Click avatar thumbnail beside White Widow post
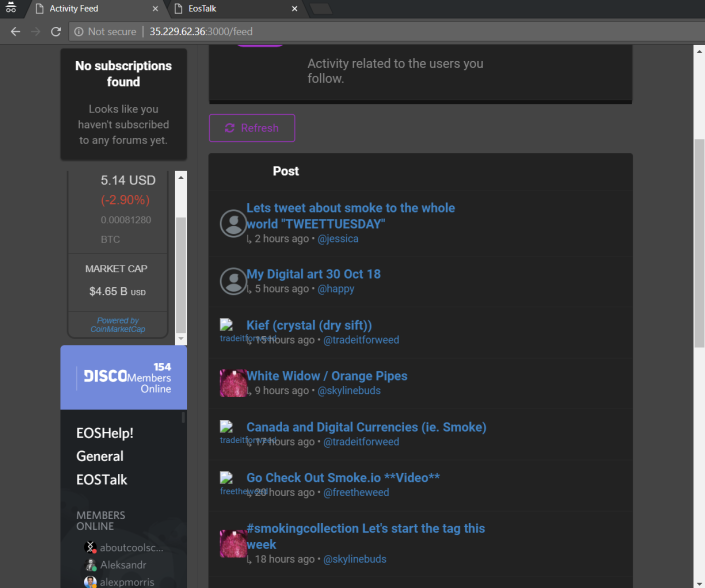The width and height of the screenshot is (705, 588). pyautogui.click(x=233, y=383)
